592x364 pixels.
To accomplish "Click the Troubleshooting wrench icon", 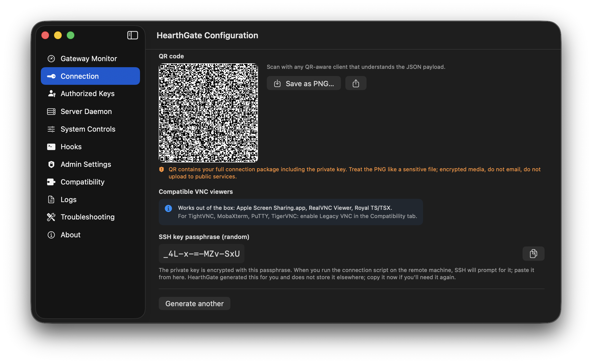I will tap(51, 217).
